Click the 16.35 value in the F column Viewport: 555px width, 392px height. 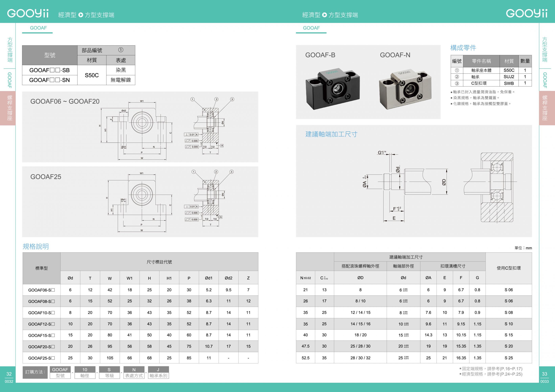pos(461,358)
